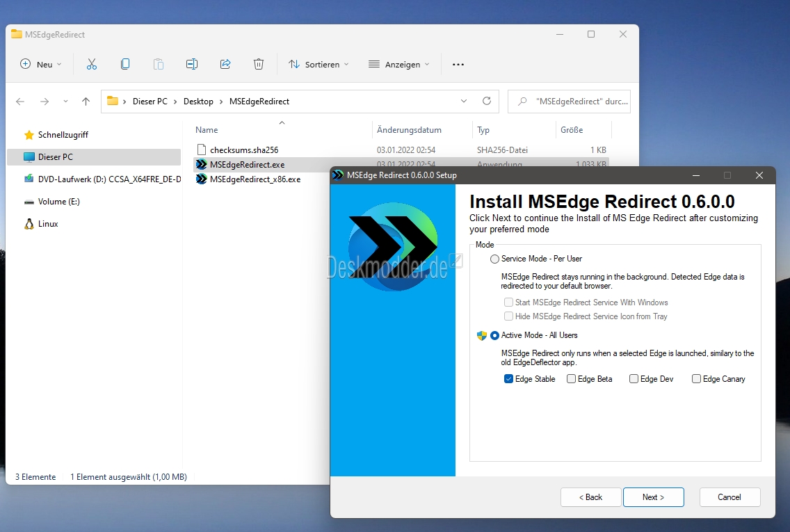Viewport: 790px width, 532px height.
Task: Select checksums.sha256 file name
Action: click(x=244, y=150)
